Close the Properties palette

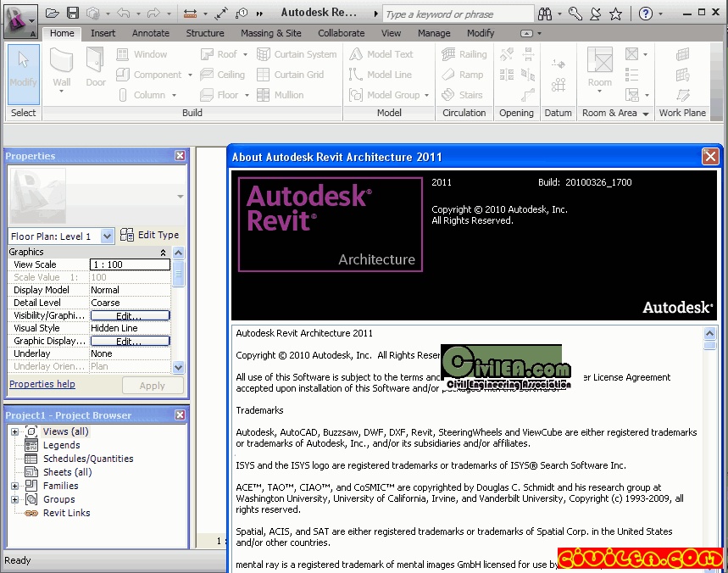coord(181,156)
